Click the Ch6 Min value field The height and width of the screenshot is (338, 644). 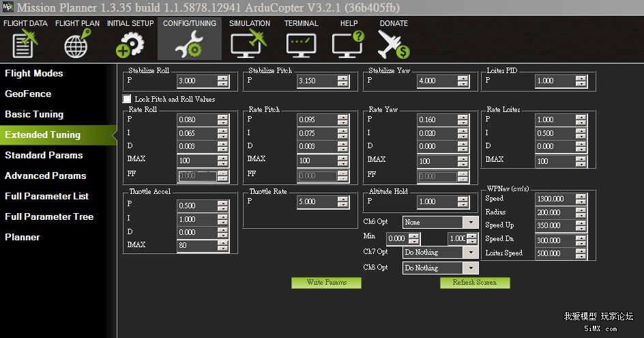(x=397, y=238)
